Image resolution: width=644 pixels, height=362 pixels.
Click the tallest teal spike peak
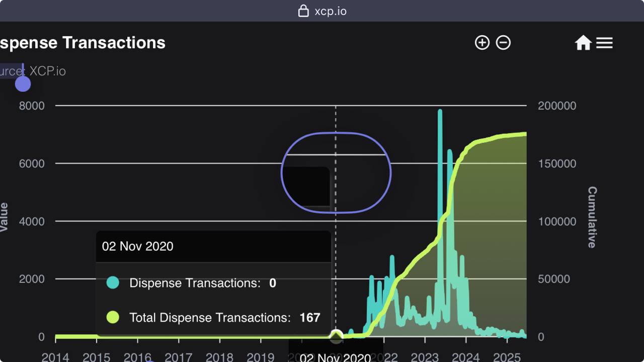[x=440, y=111]
